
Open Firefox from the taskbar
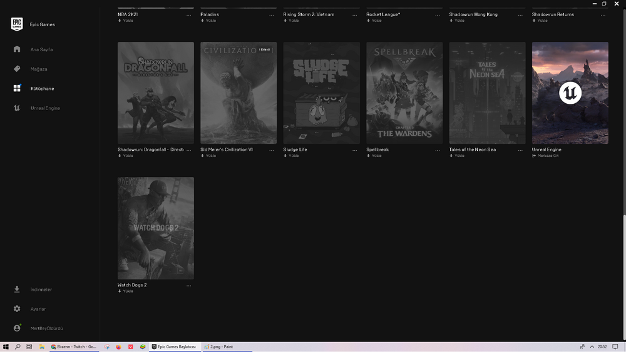point(118,347)
